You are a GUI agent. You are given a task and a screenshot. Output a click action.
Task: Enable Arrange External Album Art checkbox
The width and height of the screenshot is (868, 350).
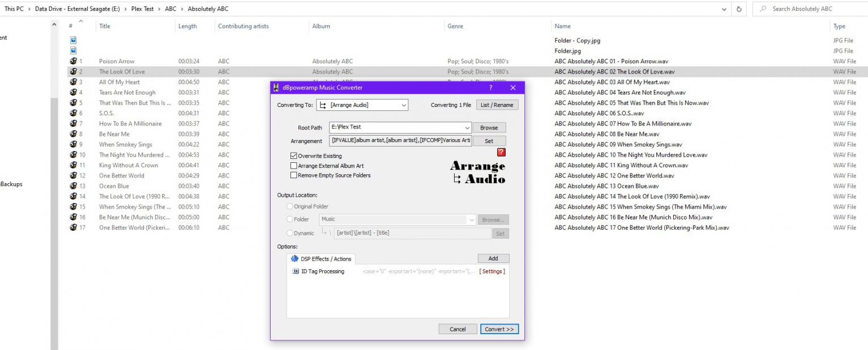pos(293,166)
